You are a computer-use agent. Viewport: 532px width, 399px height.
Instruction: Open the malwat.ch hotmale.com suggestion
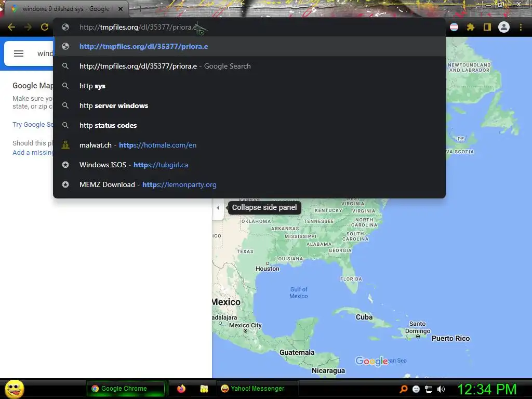249,145
